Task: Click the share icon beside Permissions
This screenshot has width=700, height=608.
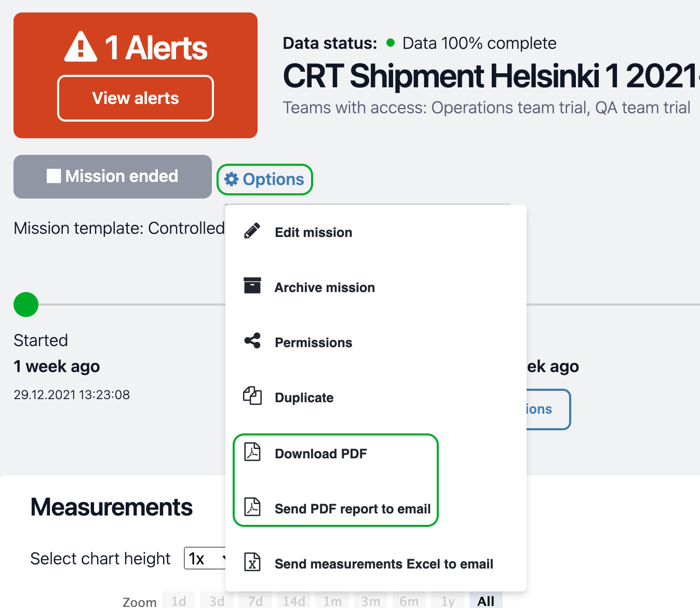Action: 252,341
